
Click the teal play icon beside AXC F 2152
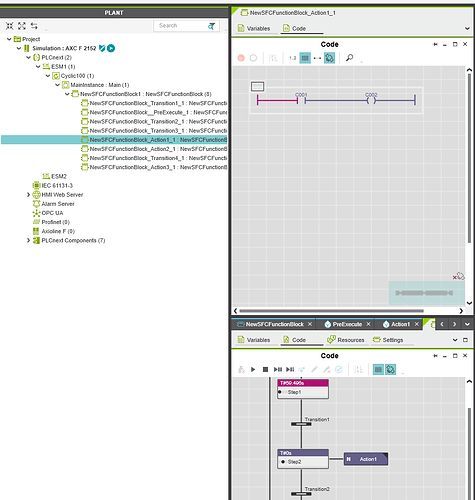[x=111, y=48]
